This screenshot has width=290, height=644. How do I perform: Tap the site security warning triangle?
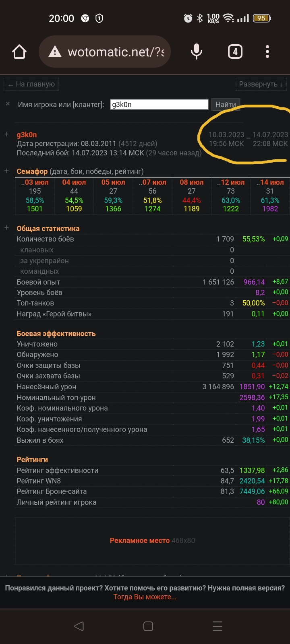[55, 52]
